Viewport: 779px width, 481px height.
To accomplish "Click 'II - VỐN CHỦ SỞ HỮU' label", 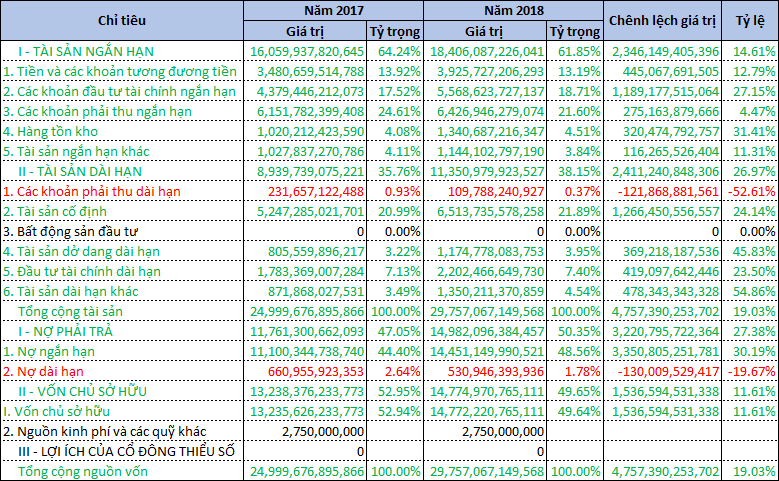I will point(82,392).
